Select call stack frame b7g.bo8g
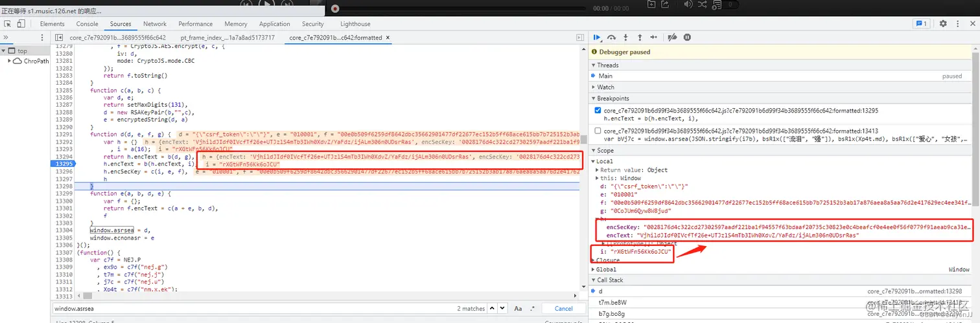980x323 pixels. click(x=784, y=313)
